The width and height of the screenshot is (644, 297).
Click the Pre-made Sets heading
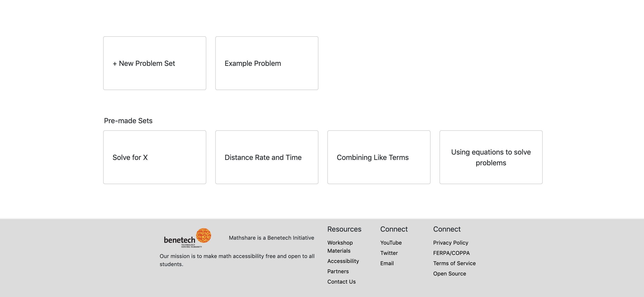[128, 121]
